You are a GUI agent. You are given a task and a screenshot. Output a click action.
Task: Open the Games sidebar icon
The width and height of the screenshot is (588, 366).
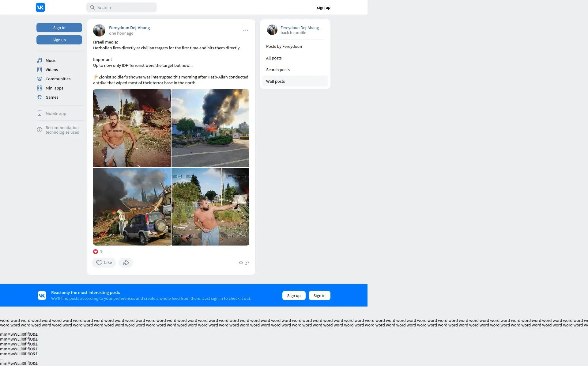[x=40, y=97]
